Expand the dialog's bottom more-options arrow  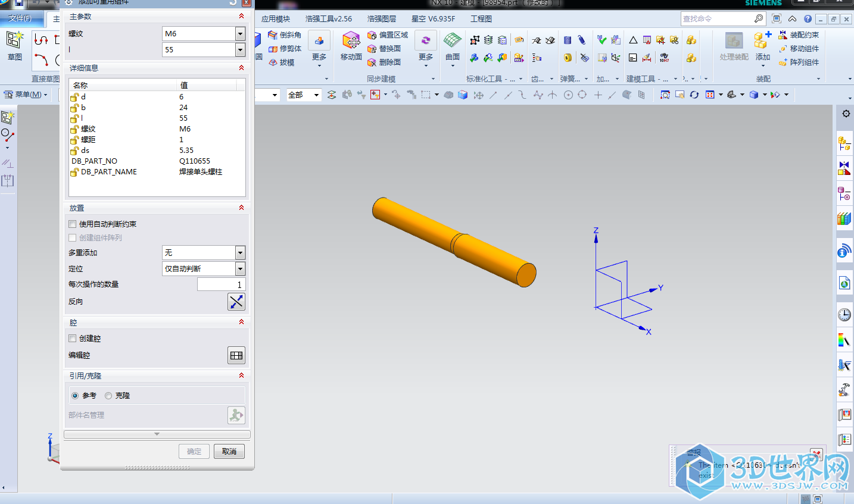pos(157,434)
